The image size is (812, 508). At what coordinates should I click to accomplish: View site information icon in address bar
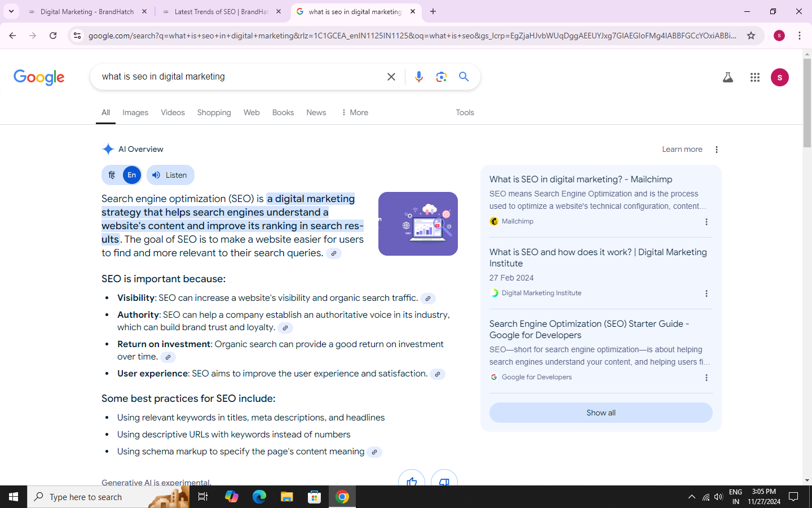coord(77,36)
